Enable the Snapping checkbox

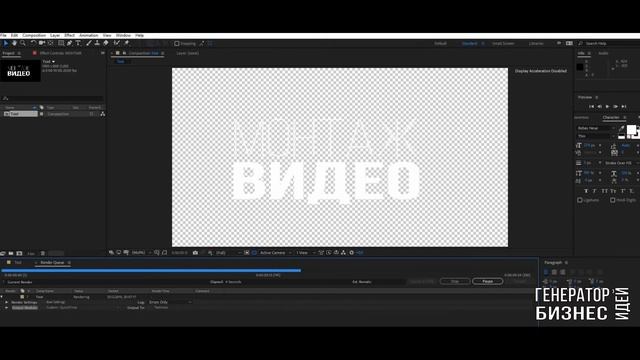coord(177,44)
